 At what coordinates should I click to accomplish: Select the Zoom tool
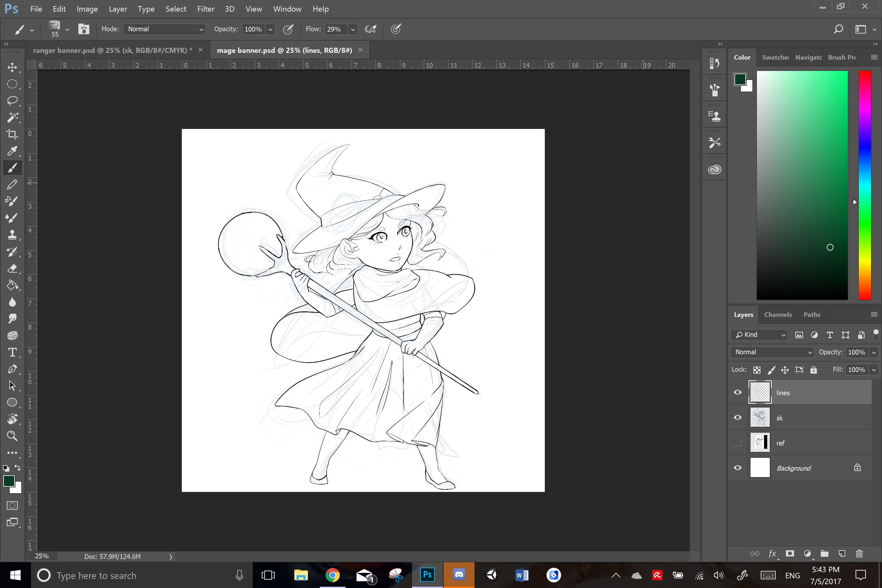click(12, 436)
